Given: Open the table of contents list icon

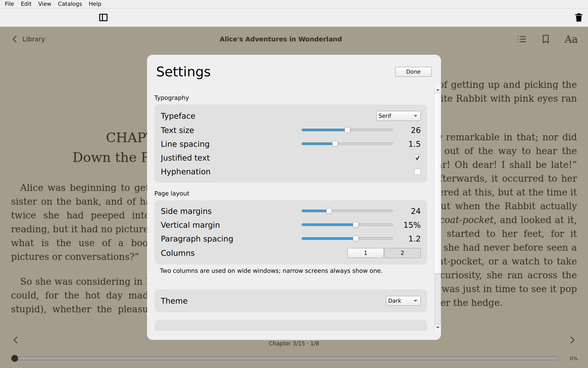Looking at the screenshot, I should pyautogui.click(x=522, y=39).
